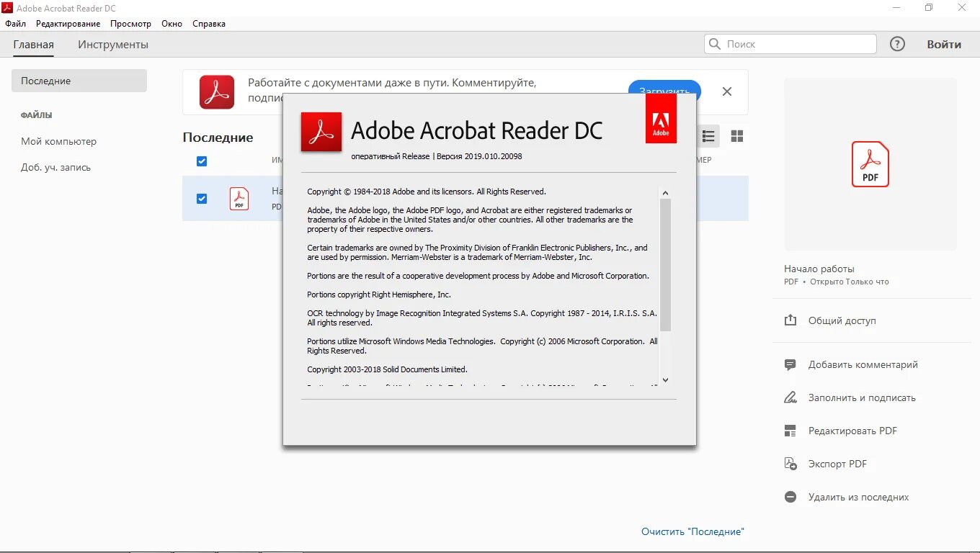The width and height of the screenshot is (980, 553).
Task: Open help question mark icon
Action: click(897, 44)
